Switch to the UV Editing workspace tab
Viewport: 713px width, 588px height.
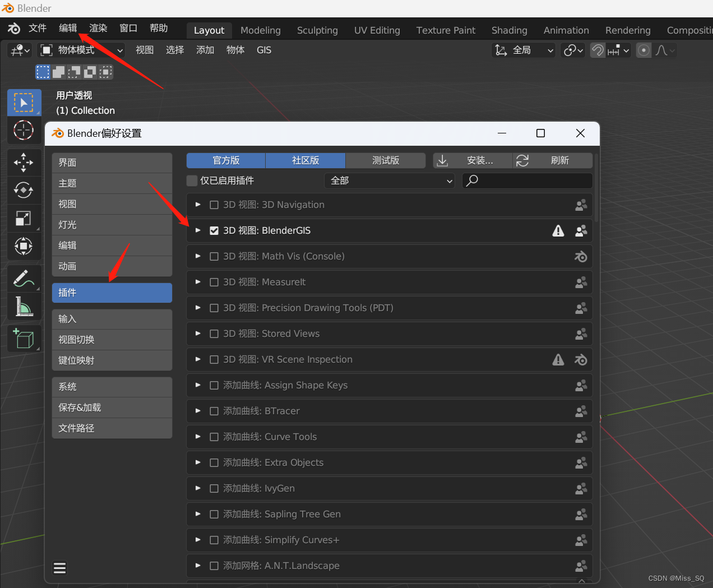point(377,30)
